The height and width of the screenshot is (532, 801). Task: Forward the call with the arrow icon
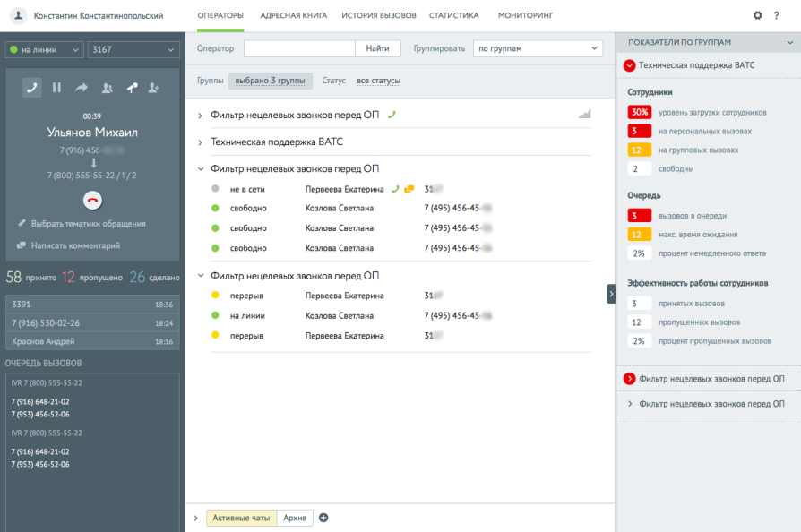point(82,88)
